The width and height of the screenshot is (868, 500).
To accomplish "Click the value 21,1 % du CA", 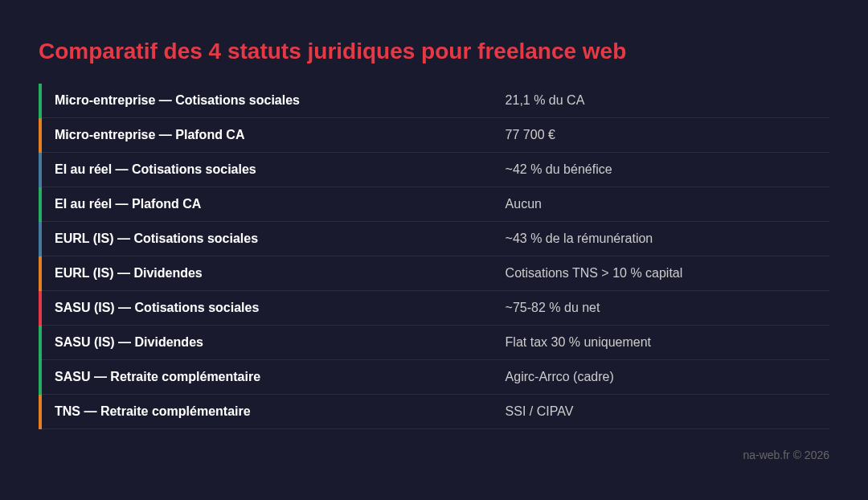I will point(545,100).
